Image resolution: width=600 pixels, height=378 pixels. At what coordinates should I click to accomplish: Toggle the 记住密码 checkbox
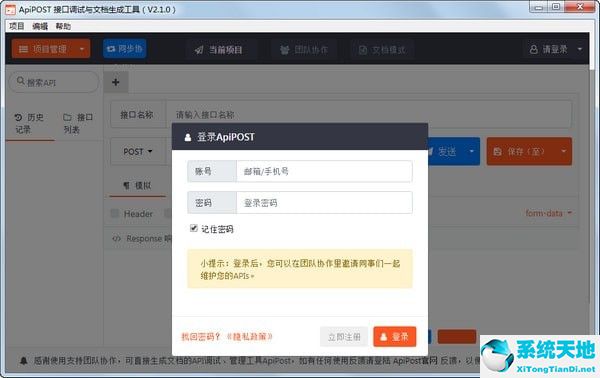coord(194,228)
